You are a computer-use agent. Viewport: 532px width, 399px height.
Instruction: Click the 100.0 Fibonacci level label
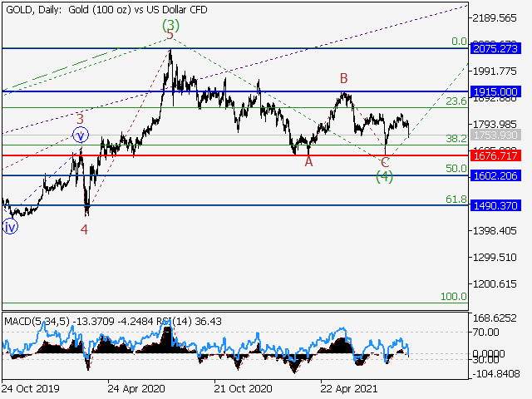tap(454, 297)
